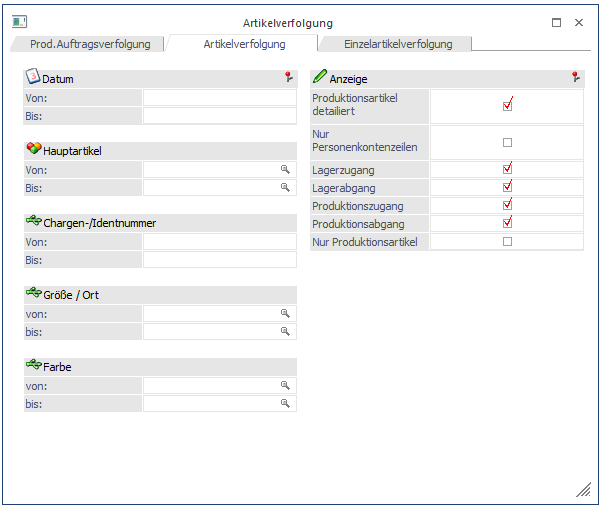Open lookup magnifier for Hauptartikel Von

click(285, 170)
